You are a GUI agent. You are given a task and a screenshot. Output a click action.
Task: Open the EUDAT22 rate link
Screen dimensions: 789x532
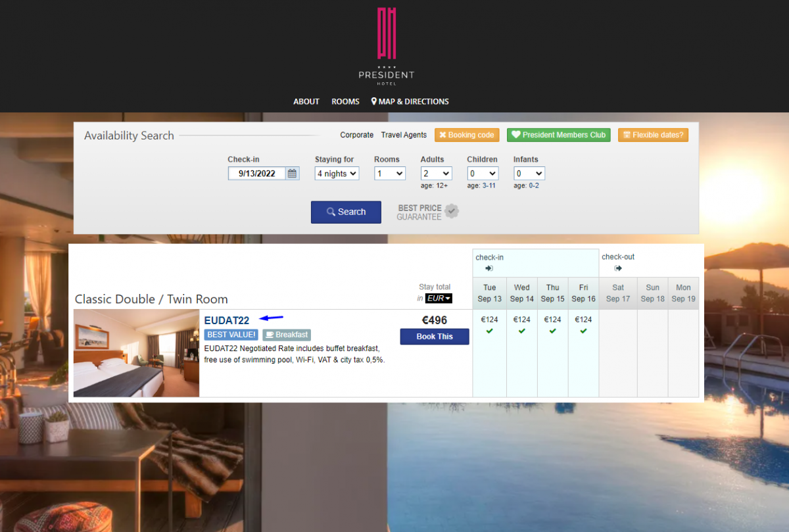point(227,321)
